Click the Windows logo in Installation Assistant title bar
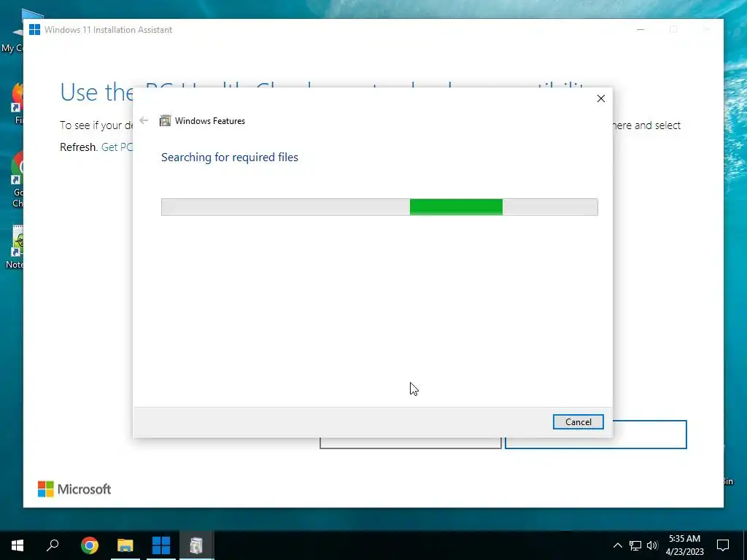747x560 pixels. [34, 29]
